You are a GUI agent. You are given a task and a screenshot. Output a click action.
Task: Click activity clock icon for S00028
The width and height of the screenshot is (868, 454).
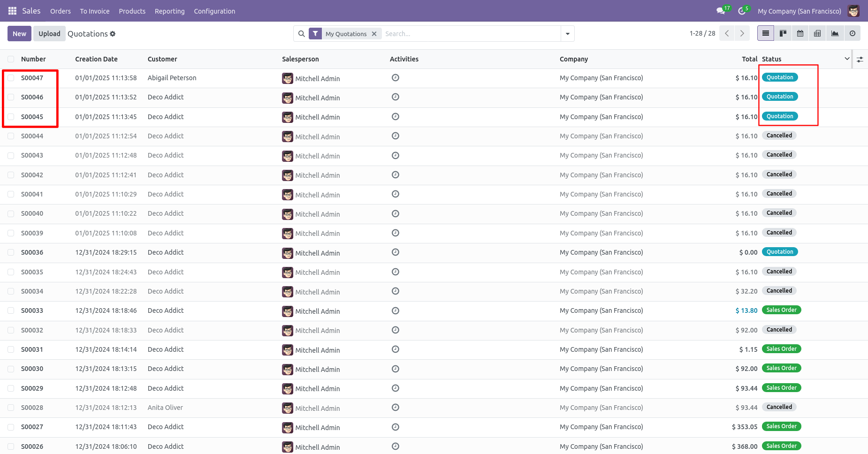coord(396,408)
